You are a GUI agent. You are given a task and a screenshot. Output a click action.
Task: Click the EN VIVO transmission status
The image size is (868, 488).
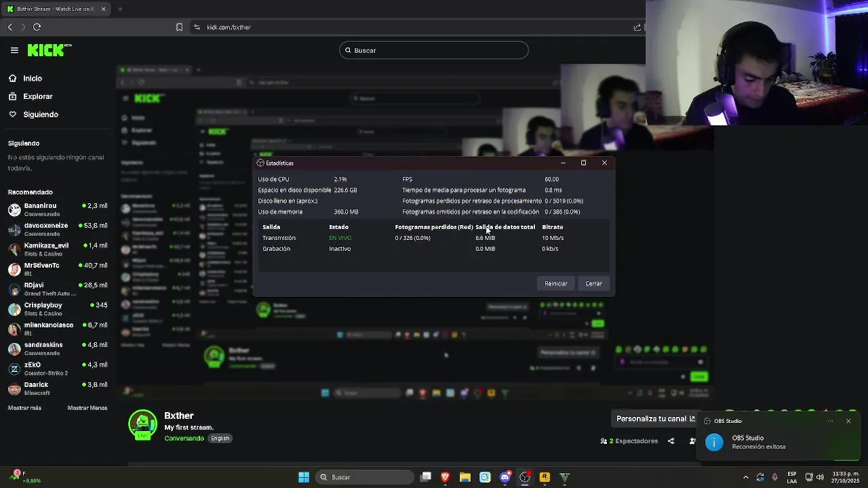tap(340, 238)
